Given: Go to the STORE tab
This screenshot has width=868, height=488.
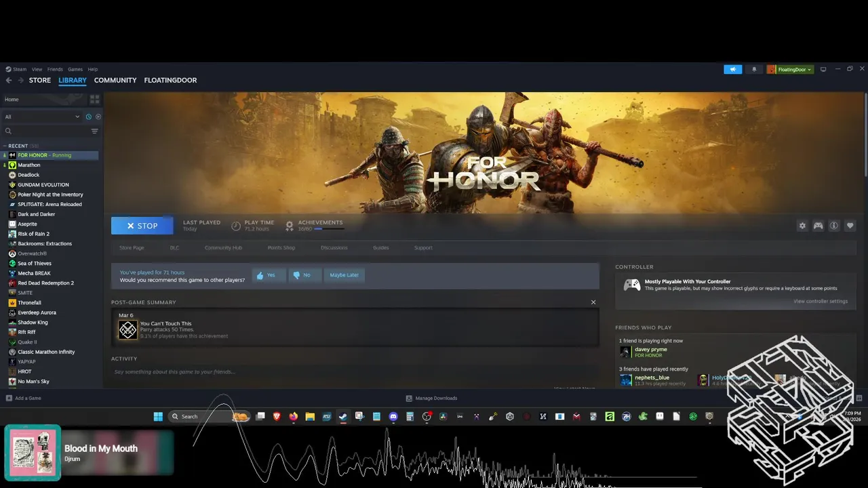Looking at the screenshot, I should 40,80.
